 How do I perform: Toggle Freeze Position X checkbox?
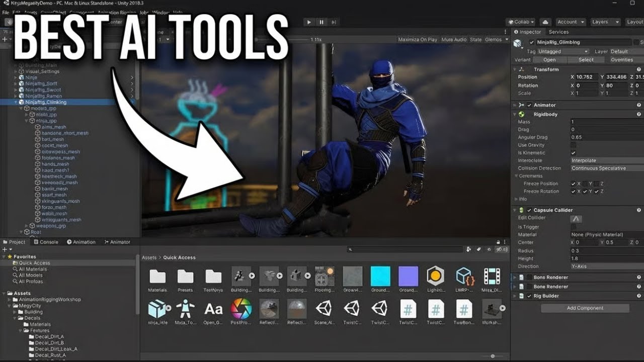(x=574, y=184)
